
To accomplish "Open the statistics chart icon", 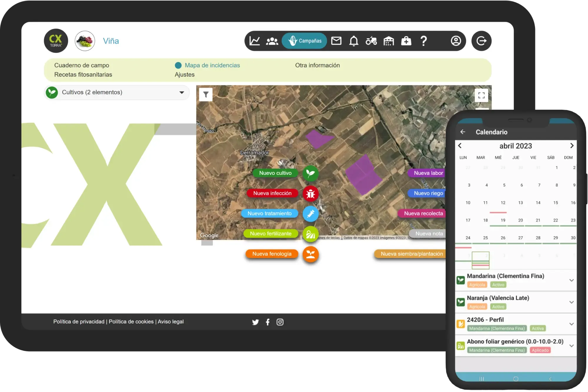I will coord(255,41).
